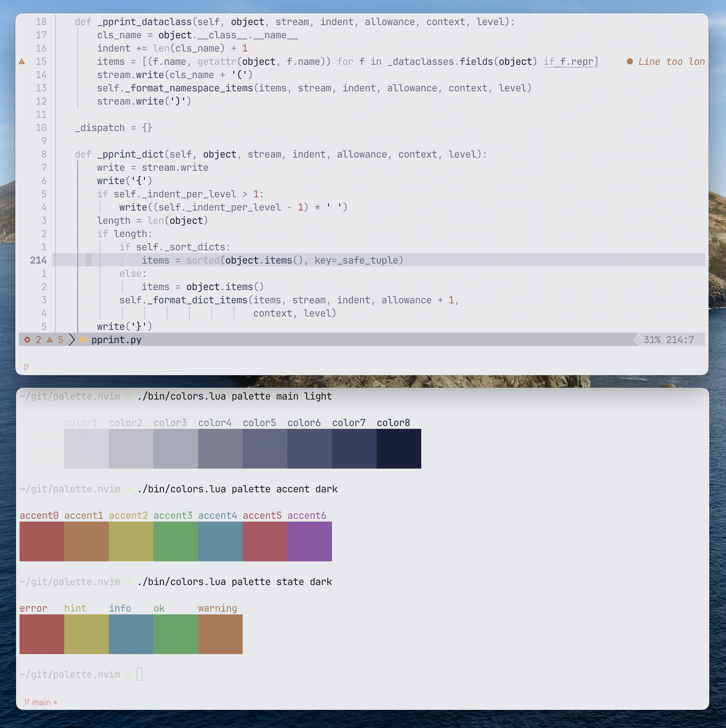The height and width of the screenshot is (728, 726).
Task: Click the red error state swatch
Action: point(41,634)
